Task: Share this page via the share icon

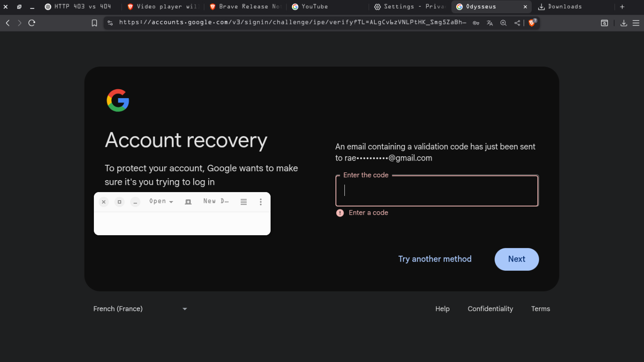Action: (517, 23)
